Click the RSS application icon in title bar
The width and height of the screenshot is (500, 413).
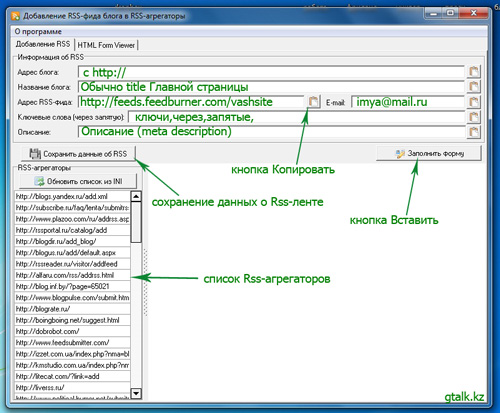tap(15, 16)
